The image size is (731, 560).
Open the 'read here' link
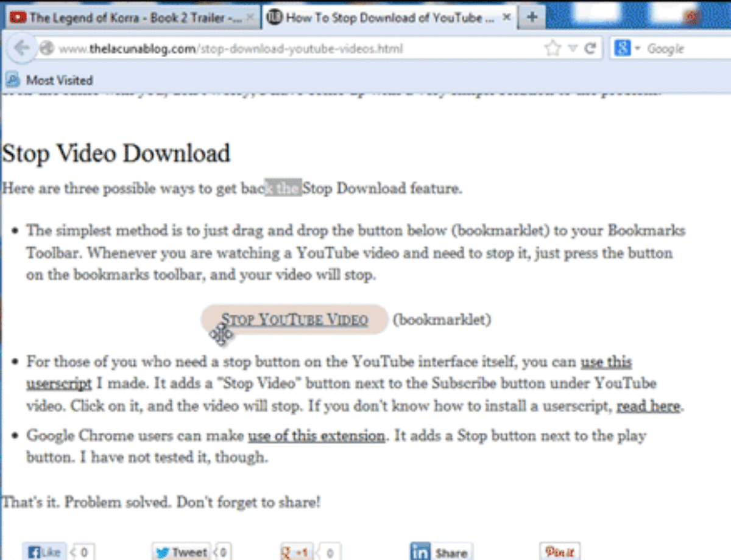(x=648, y=406)
